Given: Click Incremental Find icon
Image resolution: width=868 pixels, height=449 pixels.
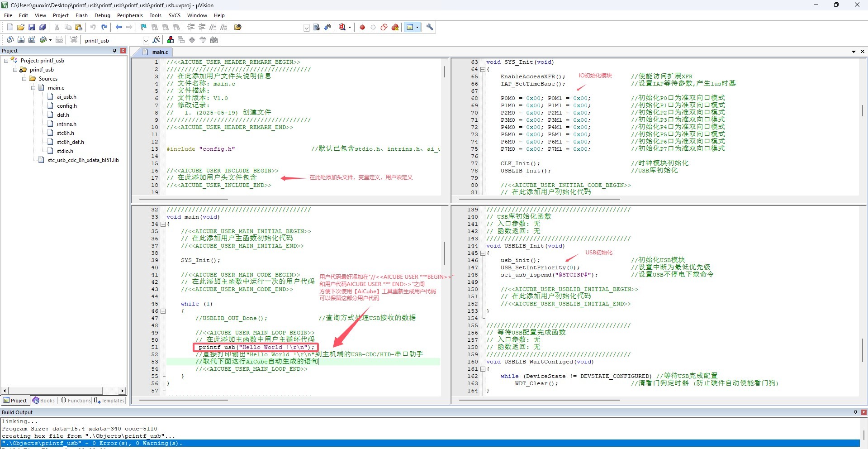Looking at the screenshot, I should point(327,27).
